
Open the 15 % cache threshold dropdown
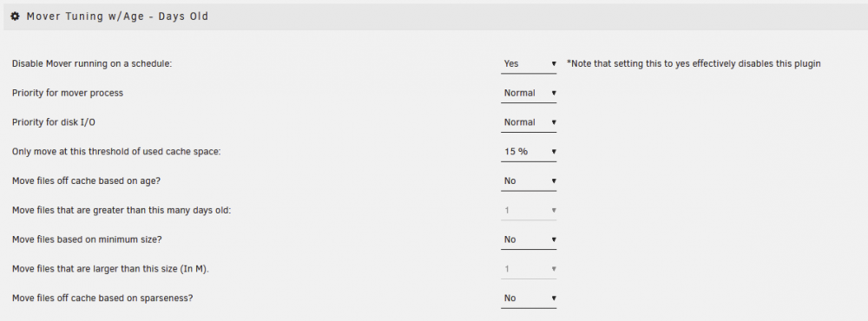click(529, 152)
